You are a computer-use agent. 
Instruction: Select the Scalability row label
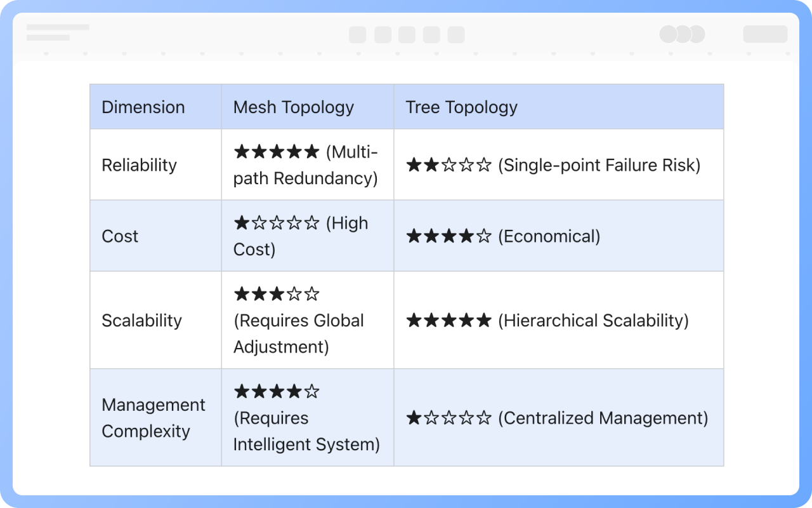(141, 320)
